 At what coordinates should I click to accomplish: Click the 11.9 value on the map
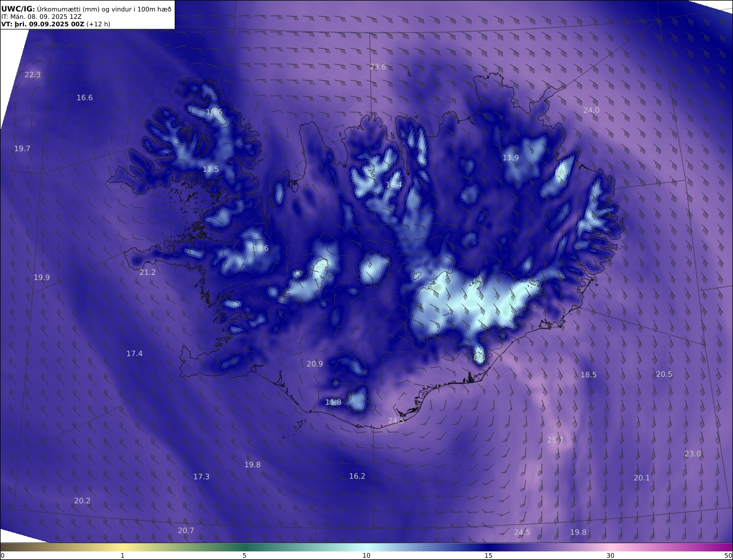[x=511, y=157]
